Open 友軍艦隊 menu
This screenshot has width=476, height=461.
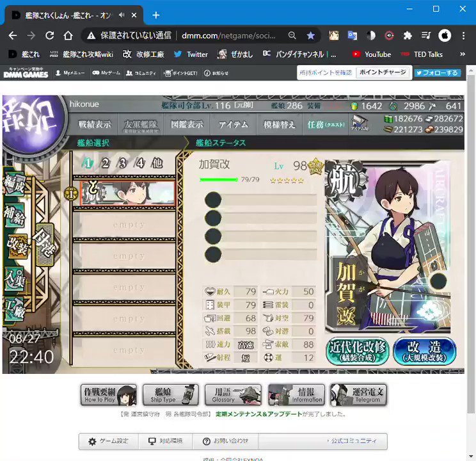(140, 125)
